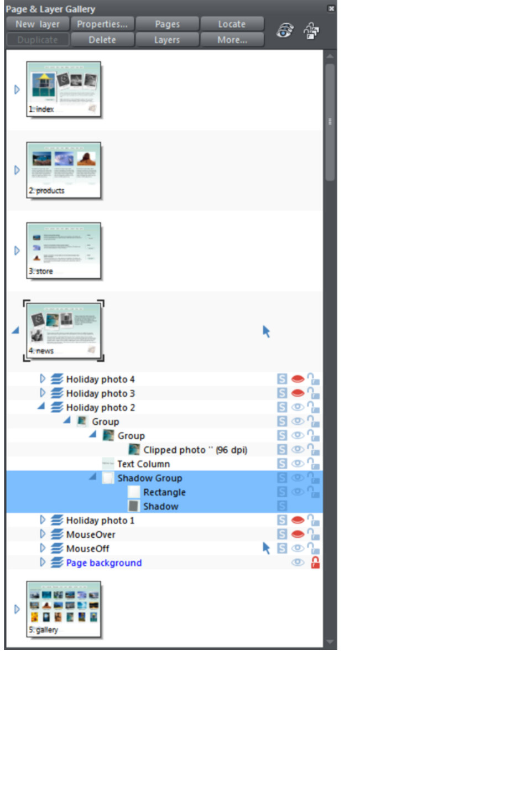The image size is (532, 806).
Task: Click the New layer button
Action: click(x=38, y=24)
